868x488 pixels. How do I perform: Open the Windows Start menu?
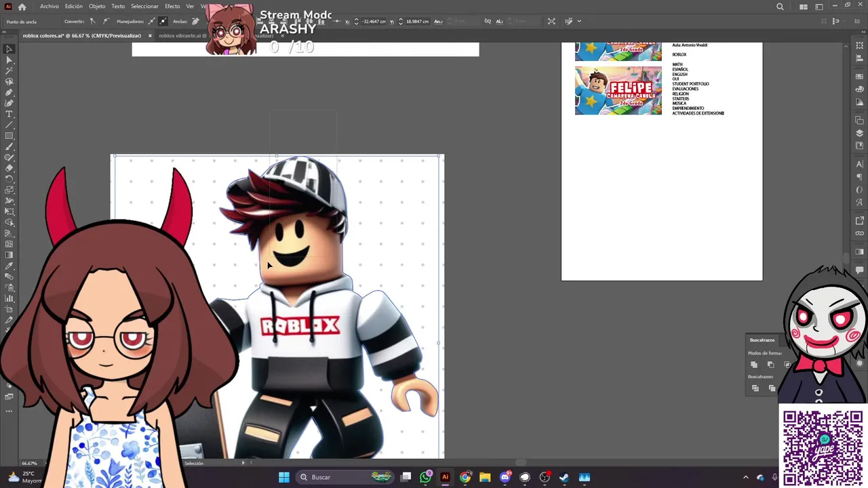[x=284, y=477]
